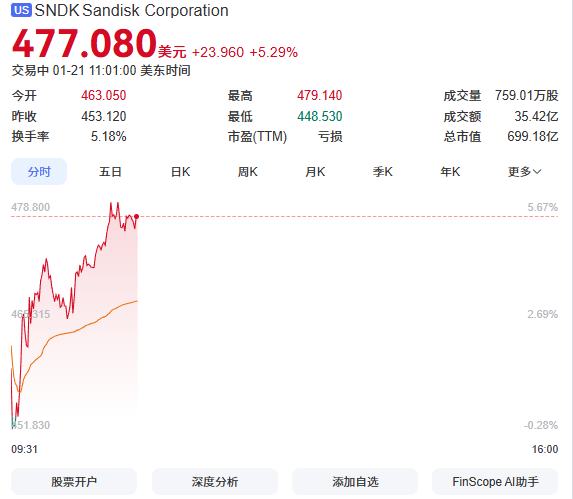
Task: Click the 5.67% right axis label
Action: [542, 207]
